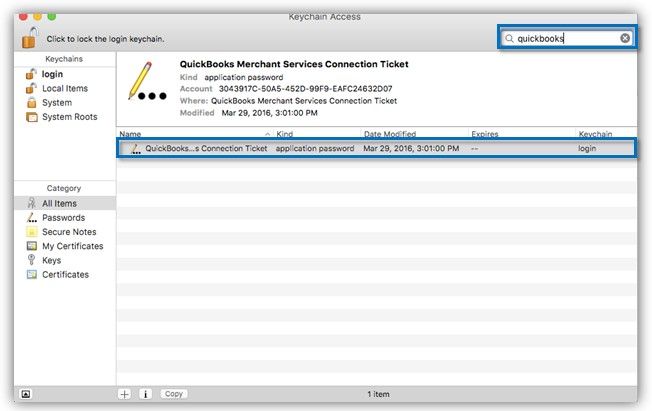Viewport: 652px width, 411px height.
Task: Add a new keychain item with plus button
Action: tap(124, 394)
